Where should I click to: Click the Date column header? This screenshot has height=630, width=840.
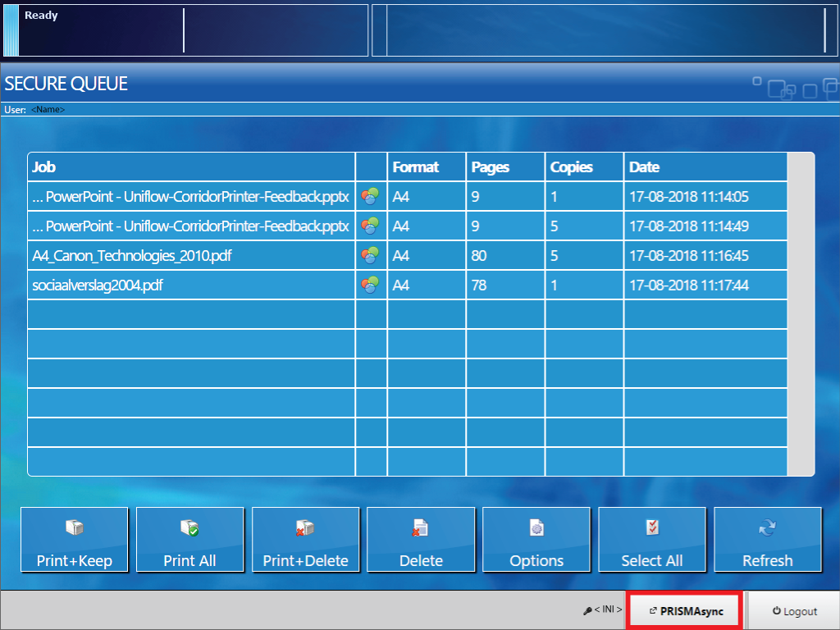(705, 167)
